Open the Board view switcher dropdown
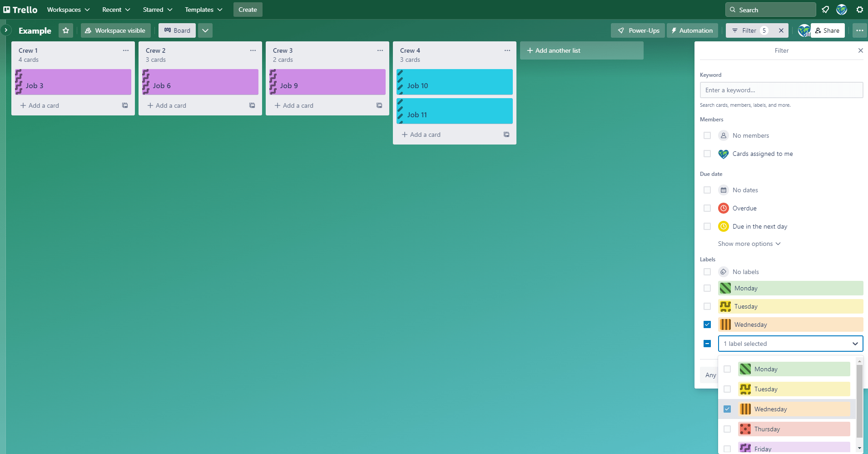 point(205,30)
